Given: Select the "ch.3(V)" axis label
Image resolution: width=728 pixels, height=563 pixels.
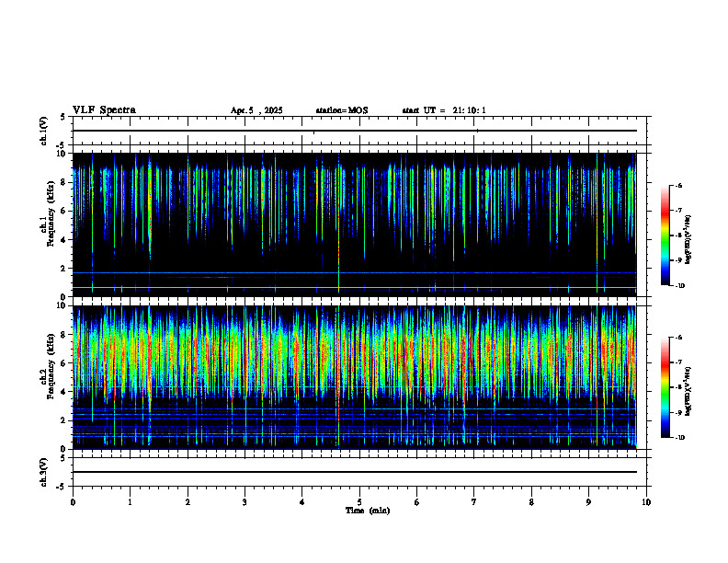Looking at the screenshot, I should tap(44, 472).
